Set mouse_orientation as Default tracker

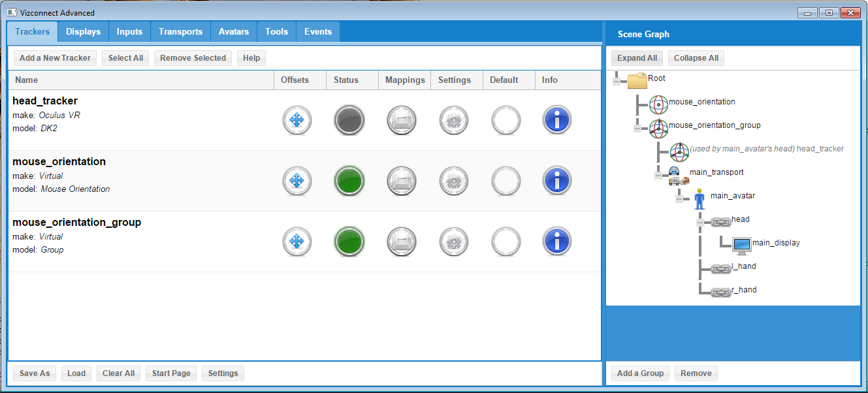click(x=506, y=181)
